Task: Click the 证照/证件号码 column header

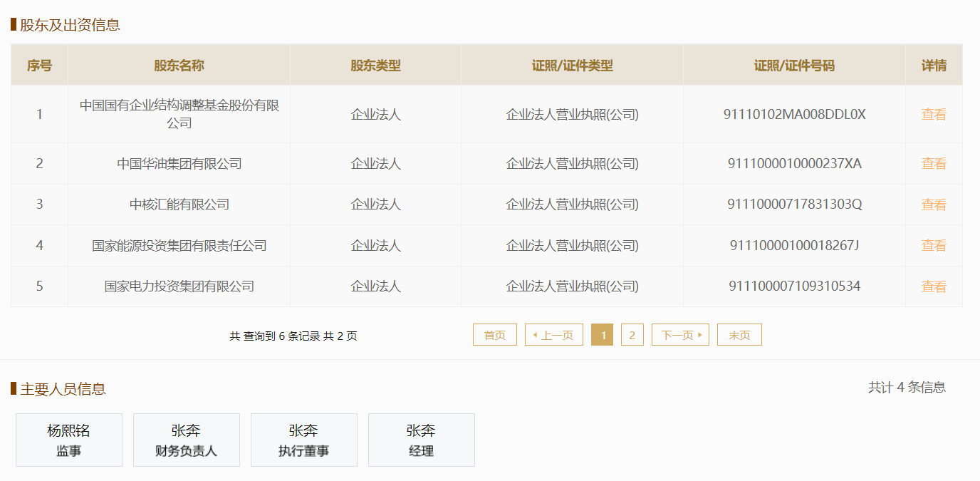Action: pos(794,66)
